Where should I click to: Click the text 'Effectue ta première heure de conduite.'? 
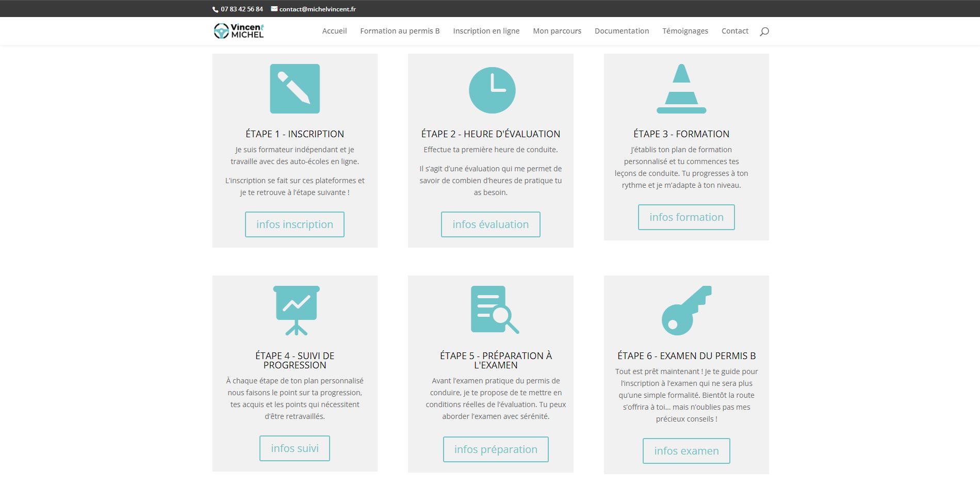(x=491, y=150)
